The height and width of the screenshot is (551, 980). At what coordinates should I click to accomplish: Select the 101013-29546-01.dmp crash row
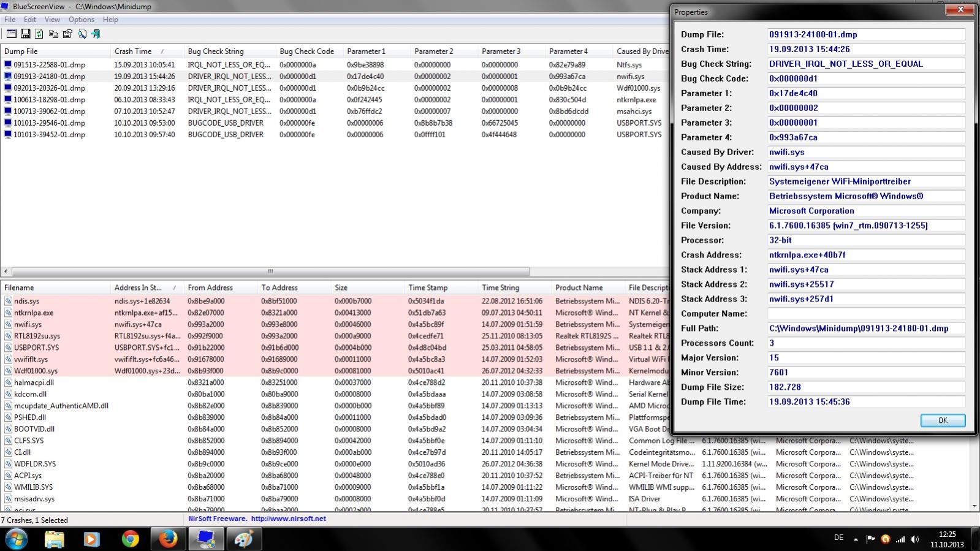334,123
